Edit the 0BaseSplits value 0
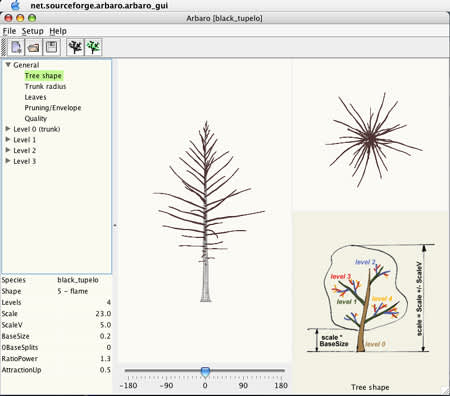Image resolution: width=450 pixels, height=396 pixels. tap(109, 347)
